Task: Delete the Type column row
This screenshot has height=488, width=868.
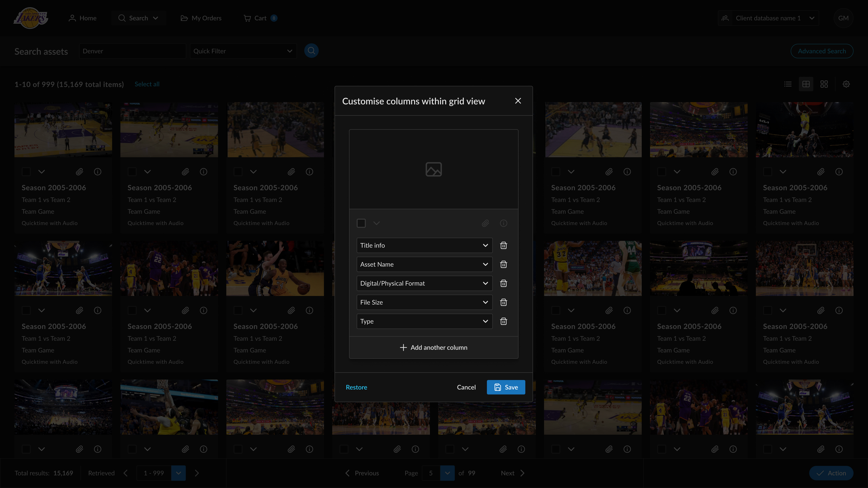Action: [503, 321]
